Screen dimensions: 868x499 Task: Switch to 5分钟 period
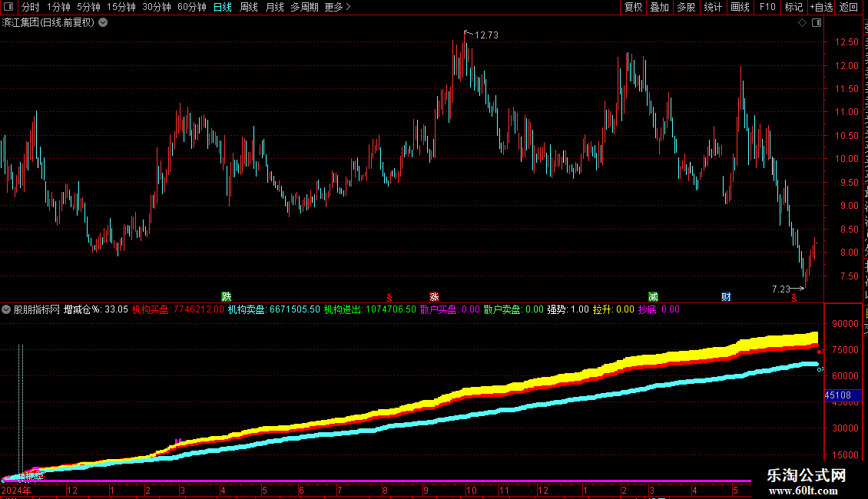[x=88, y=7]
